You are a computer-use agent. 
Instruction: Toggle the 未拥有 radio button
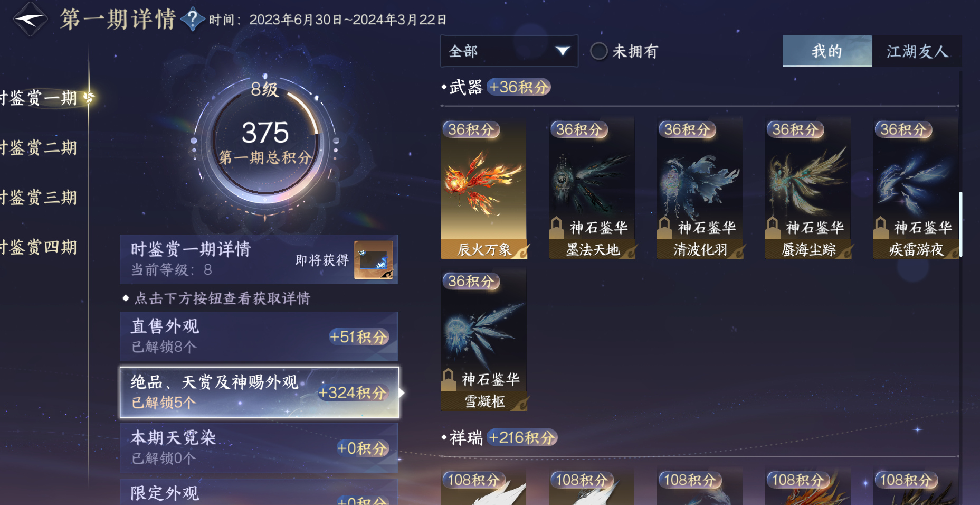click(598, 51)
